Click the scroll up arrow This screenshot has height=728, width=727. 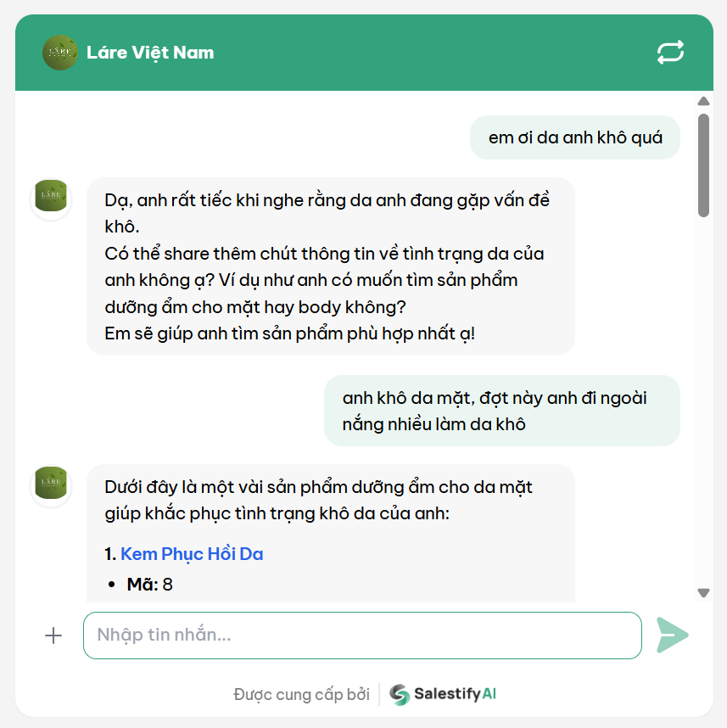pos(703,101)
